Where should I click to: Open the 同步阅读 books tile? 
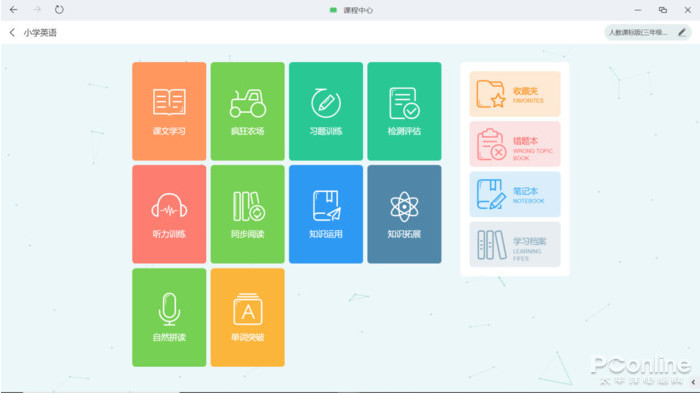[x=247, y=214]
